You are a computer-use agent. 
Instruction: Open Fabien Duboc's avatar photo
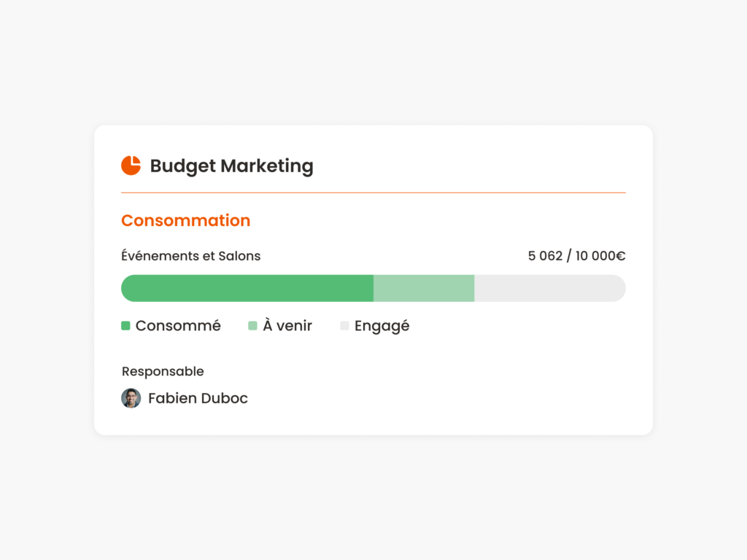(131, 398)
